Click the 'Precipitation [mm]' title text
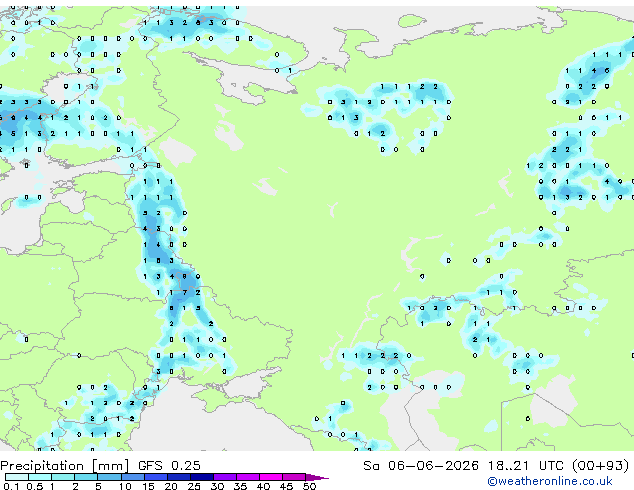The height and width of the screenshot is (490, 634). [x=65, y=466]
